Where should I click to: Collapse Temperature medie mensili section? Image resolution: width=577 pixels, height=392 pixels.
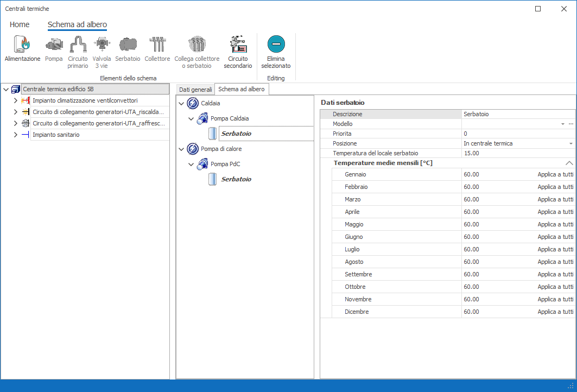pyautogui.click(x=569, y=163)
